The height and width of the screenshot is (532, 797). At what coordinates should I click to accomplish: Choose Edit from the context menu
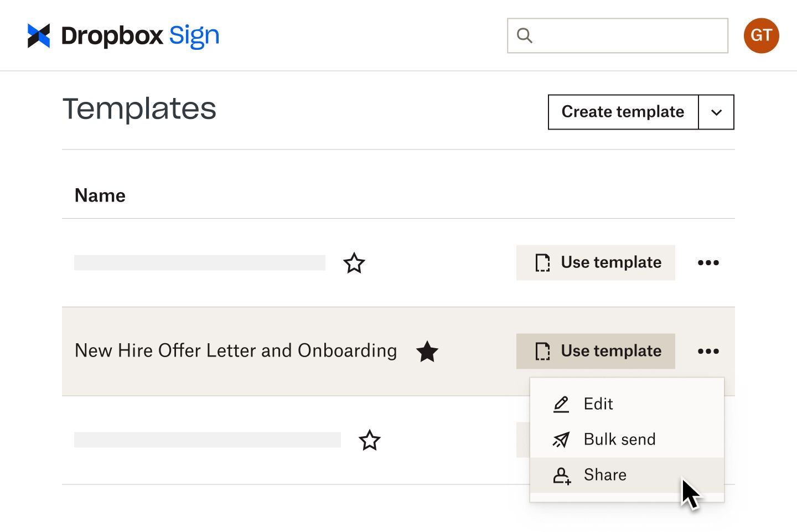(x=598, y=404)
